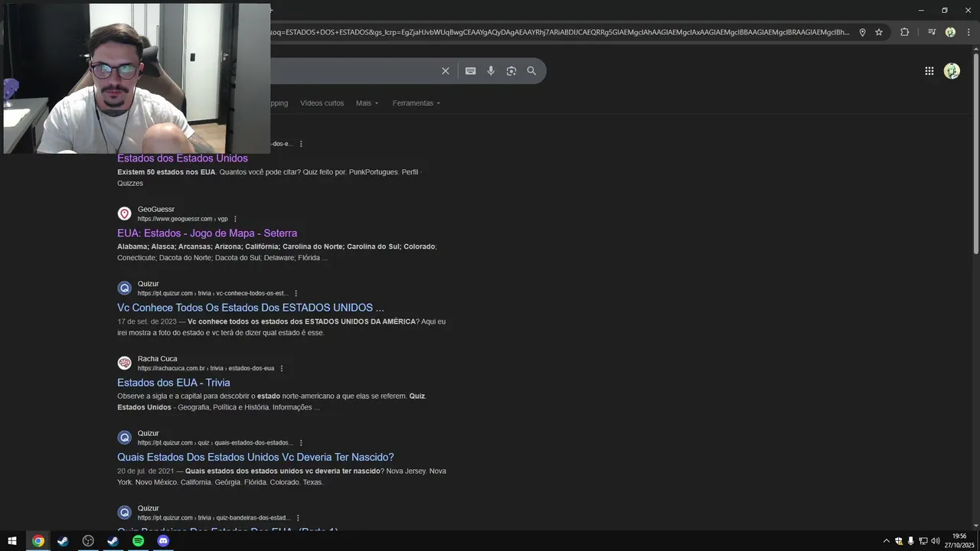This screenshot has height=551, width=980.
Task: Open the Windows Start menu
Action: pos(12,541)
